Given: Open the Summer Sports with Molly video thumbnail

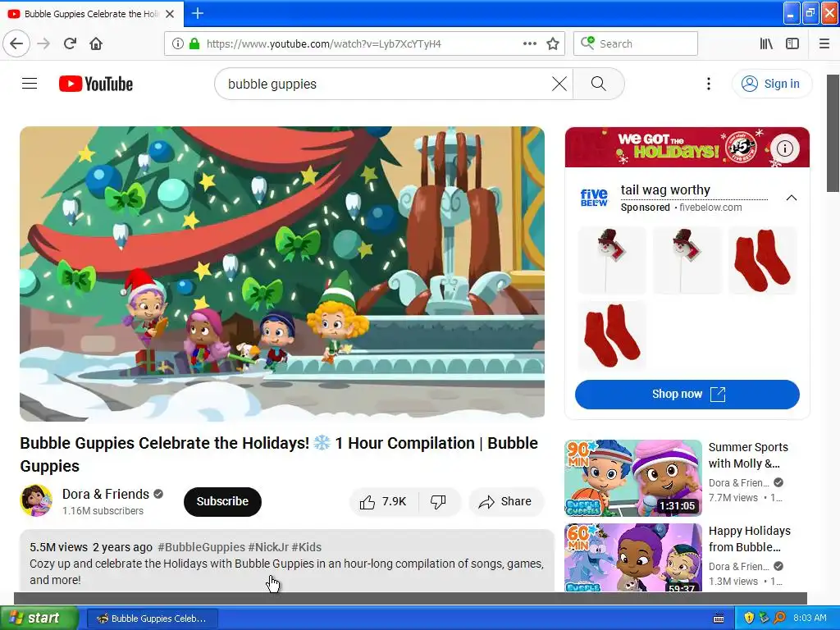Looking at the screenshot, I should (633, 478).
